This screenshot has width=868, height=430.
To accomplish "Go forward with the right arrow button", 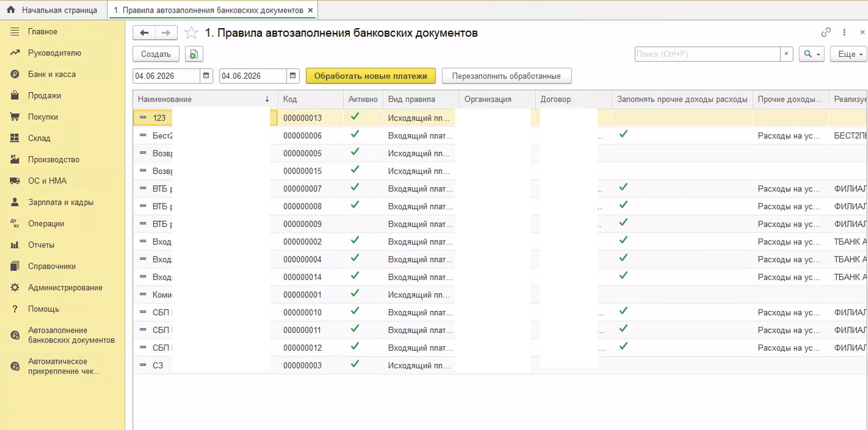I will (x=166, y=33).
